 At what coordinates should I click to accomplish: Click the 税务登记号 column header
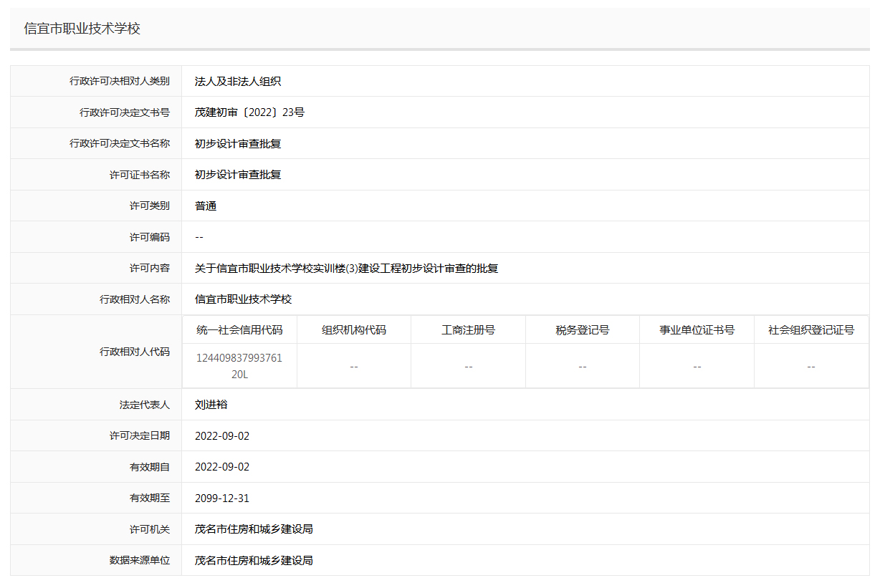[583, 330]
